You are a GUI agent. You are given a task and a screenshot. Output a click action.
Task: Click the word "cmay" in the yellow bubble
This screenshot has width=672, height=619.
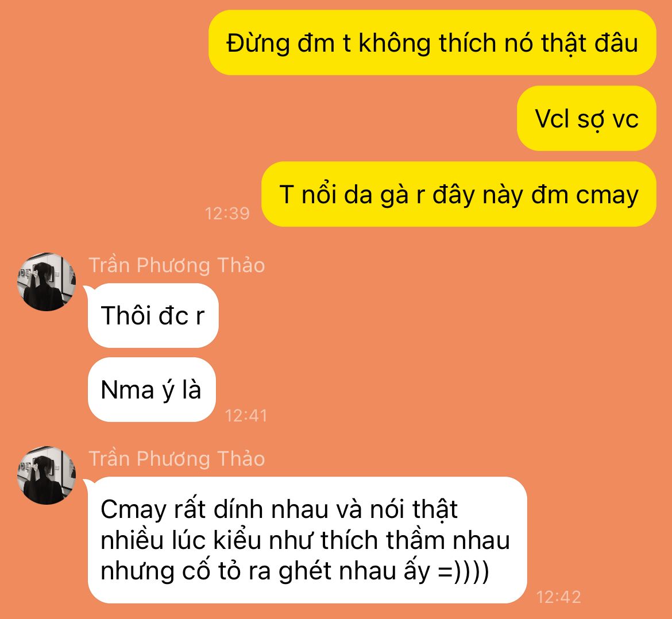(x=607, y=195)
